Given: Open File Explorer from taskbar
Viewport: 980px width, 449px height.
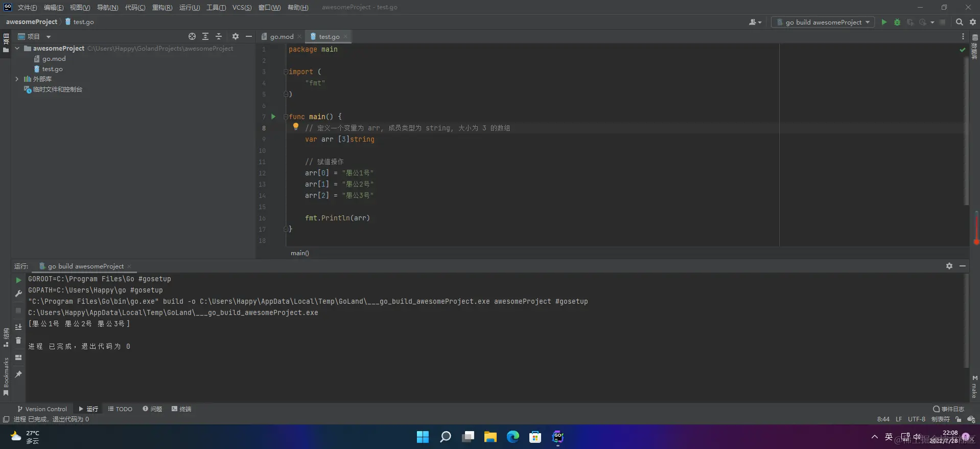Looking at the screenshot, I should pos(490,437).
